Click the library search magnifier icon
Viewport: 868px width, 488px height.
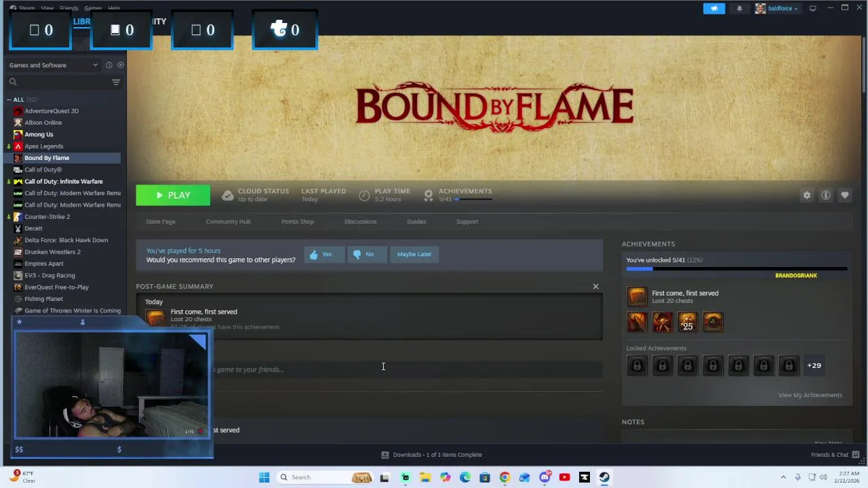(13, 82)
